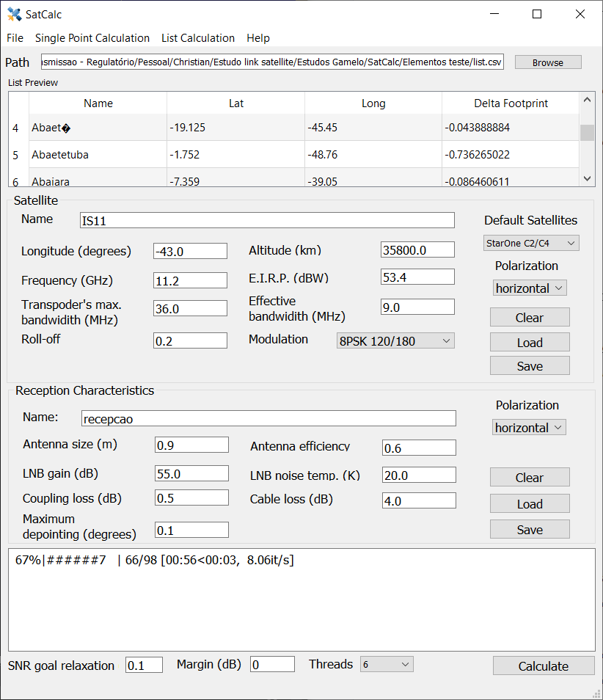Screen dimensions: 603x700
Task: Click Load in the Satellite section
Action: (530, 343)
